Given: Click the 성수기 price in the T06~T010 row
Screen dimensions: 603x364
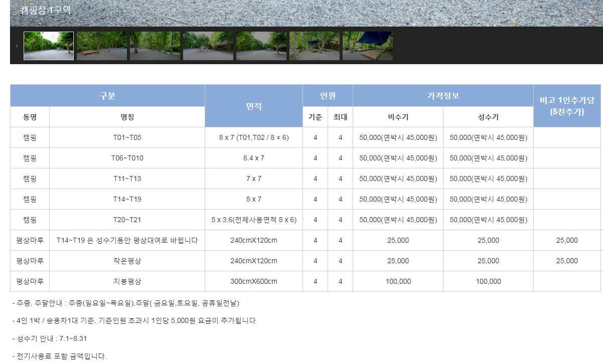Looking at the screenshot, I should tap(488, 158).
